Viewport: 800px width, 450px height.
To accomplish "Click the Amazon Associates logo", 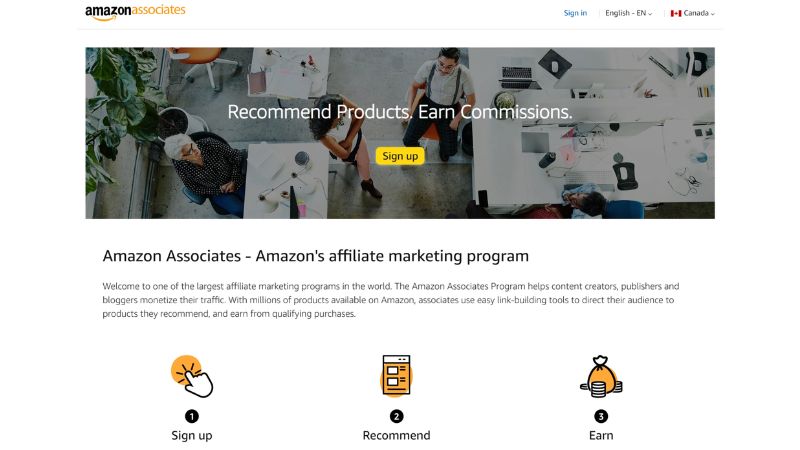I will 135,12.
